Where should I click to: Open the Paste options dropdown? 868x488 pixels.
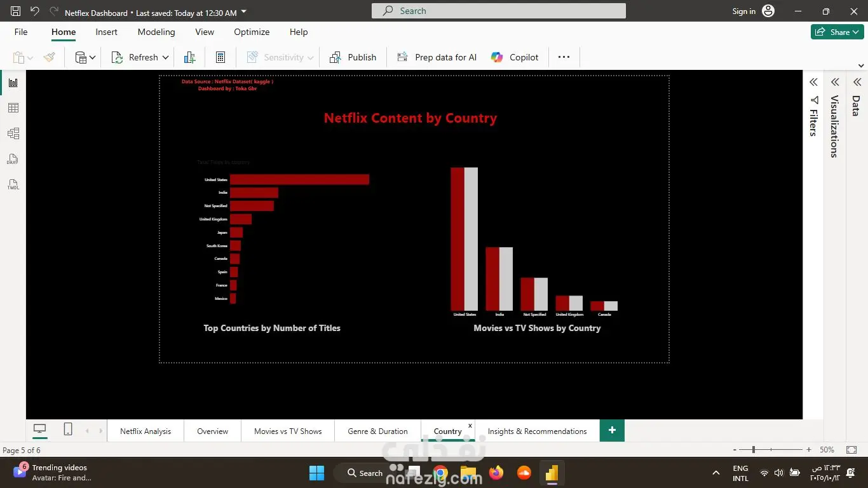(x=30, y=58)
